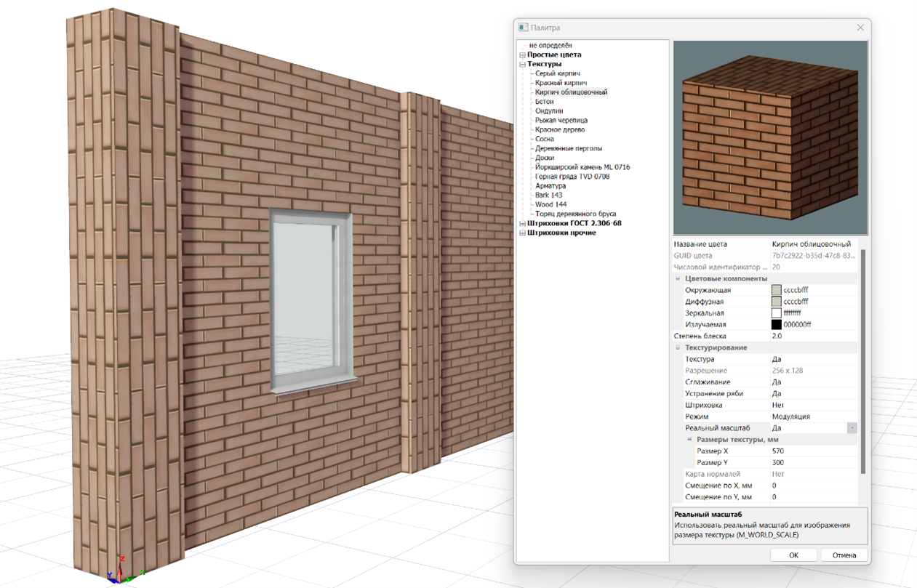
Task: Click the black Излучаемая color swatch
Action: click(777, 325)
